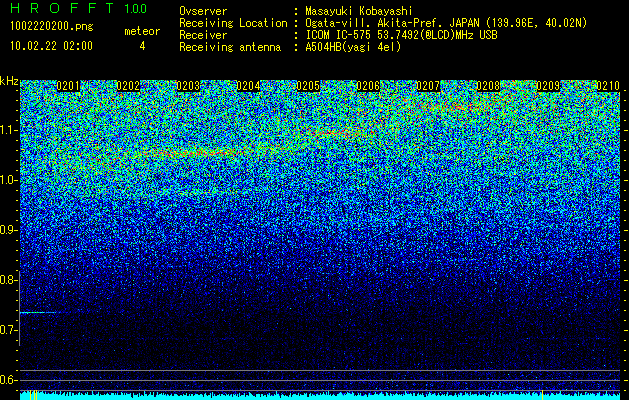The image size is (629, 400).
Task: Click the meteor count value 4
Action: click(x=142, y=46)
